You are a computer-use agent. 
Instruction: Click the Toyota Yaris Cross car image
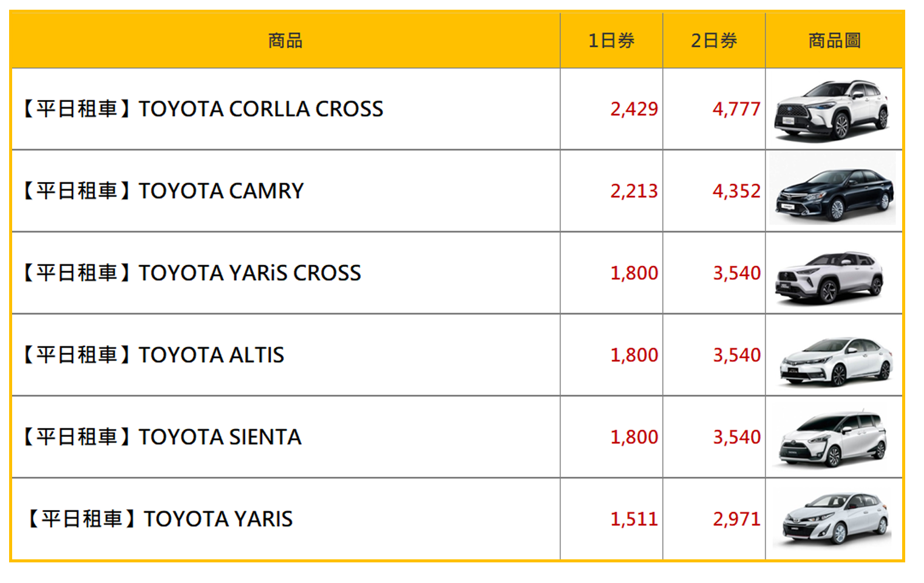click(829, 275)
